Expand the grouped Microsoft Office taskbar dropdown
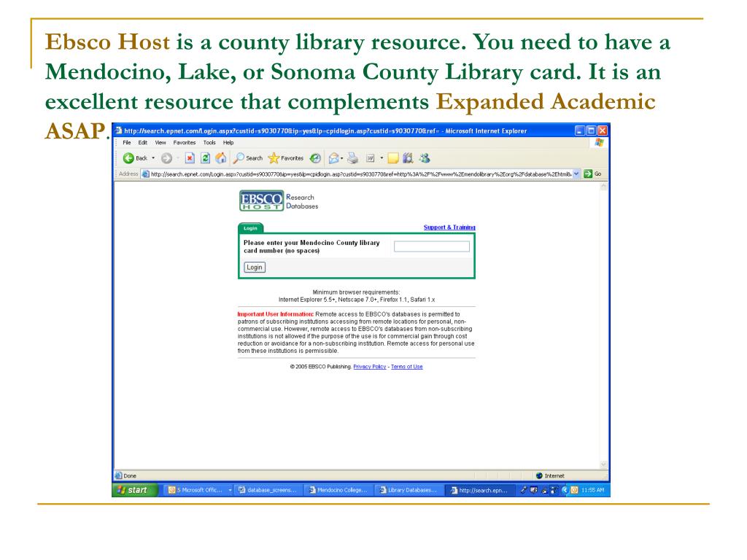This screenshot has width=747, height=560. [230, 490]
